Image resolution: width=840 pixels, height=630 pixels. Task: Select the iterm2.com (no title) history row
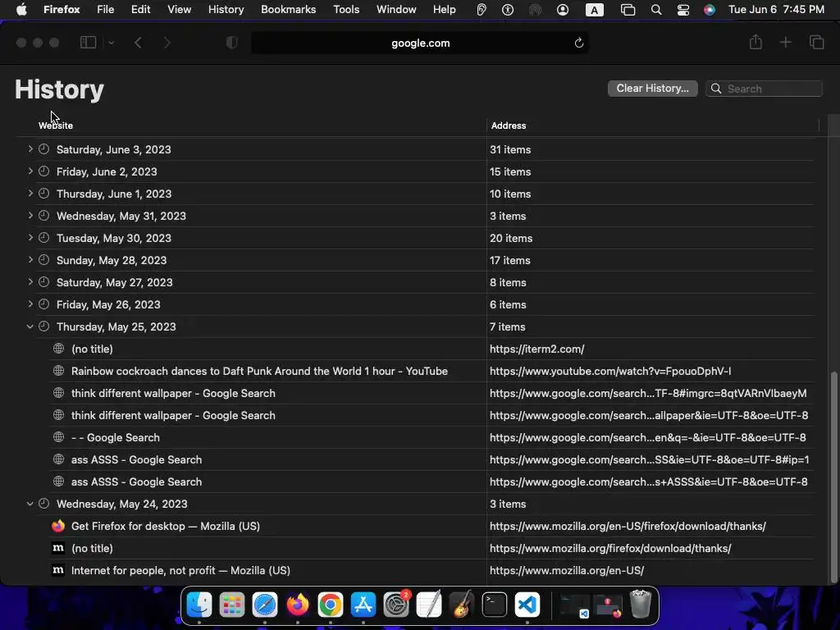click(x=432, y=349)
